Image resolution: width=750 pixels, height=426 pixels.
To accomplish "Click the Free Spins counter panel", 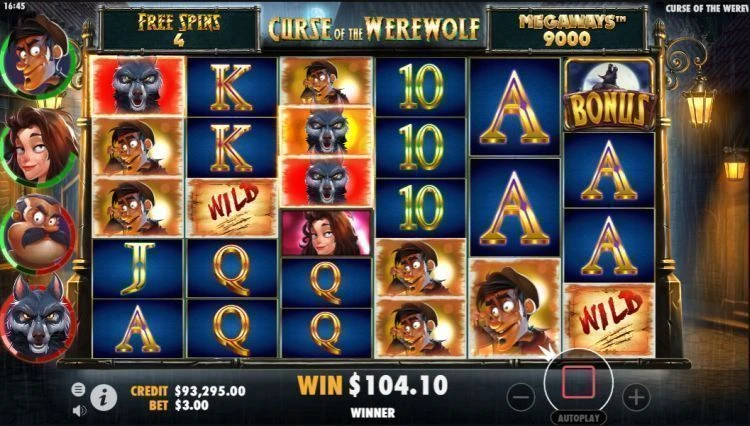I will click(x=179, y=29).
